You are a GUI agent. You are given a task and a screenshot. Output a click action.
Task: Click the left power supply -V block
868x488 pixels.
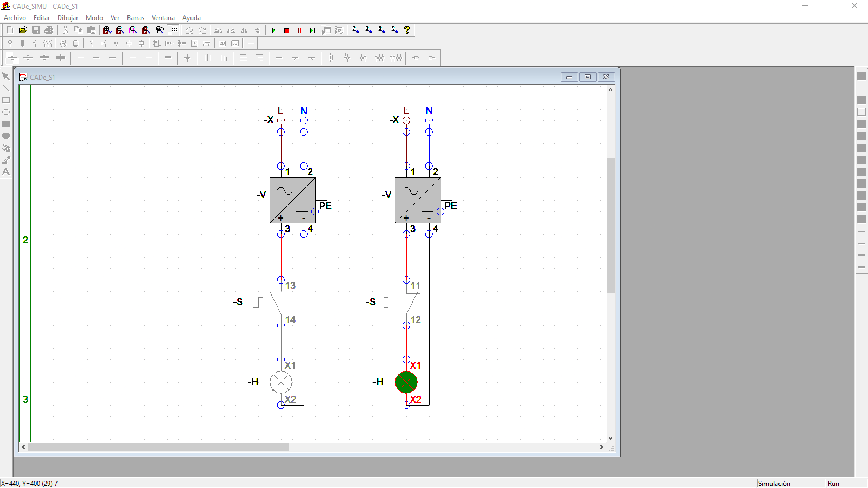click(x=292, y=200)
